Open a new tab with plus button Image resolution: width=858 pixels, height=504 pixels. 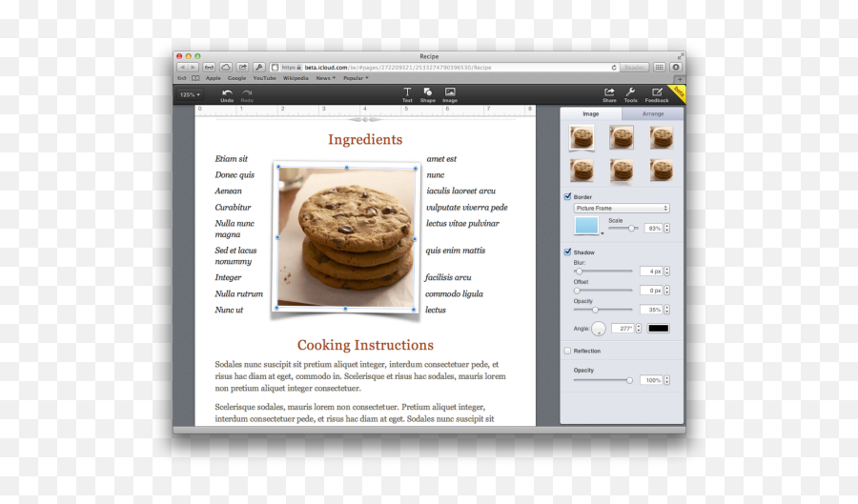pyautogui.click(x=680, y=79)
